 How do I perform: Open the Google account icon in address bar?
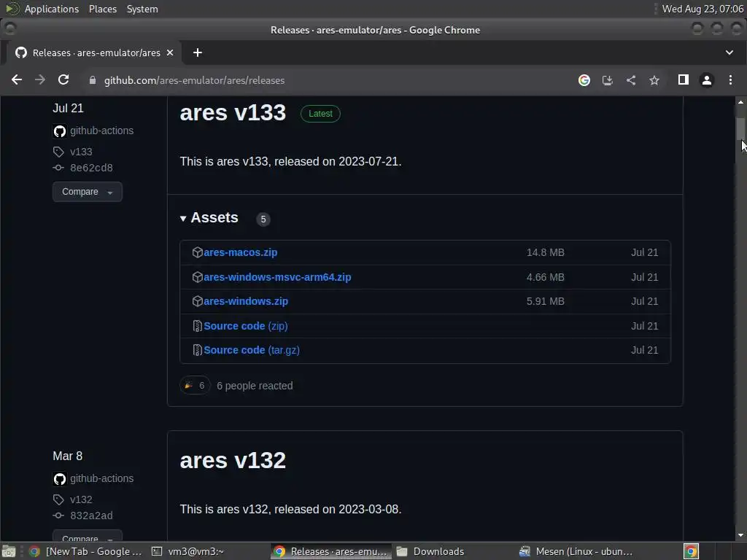584,80
